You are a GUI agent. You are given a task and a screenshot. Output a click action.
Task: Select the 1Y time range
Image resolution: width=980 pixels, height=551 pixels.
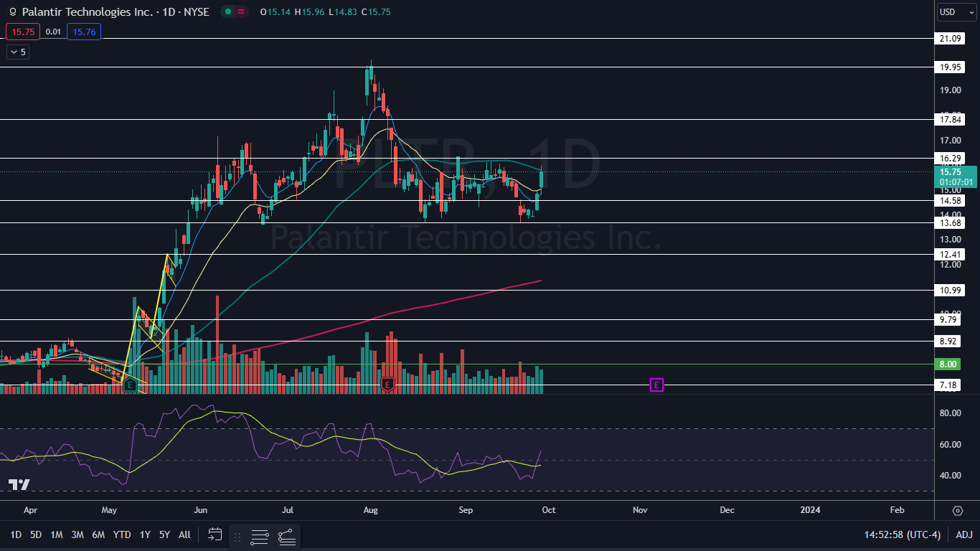(145, 534)
